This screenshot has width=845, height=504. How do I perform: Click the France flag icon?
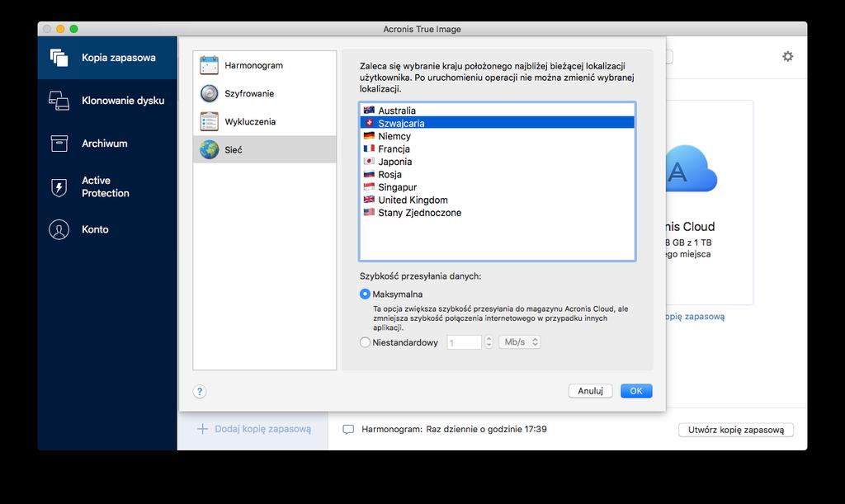369,148
